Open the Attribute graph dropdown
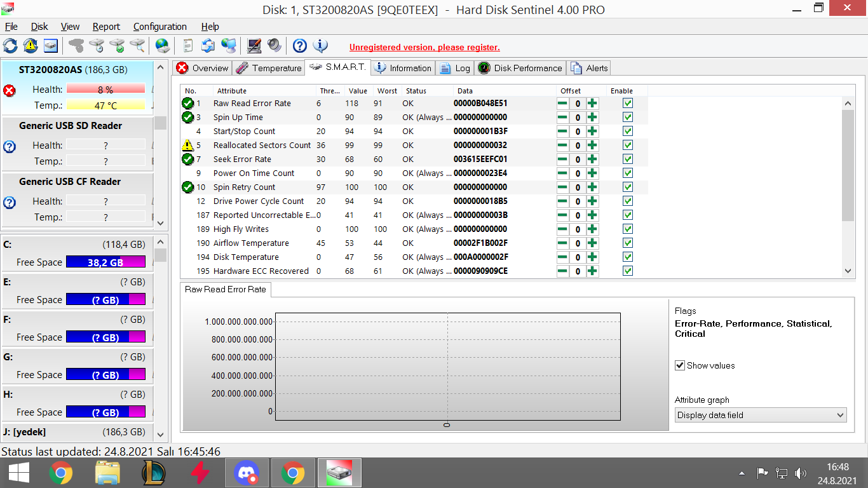This screenshot has width=868, height=488. tap(761, 416)
